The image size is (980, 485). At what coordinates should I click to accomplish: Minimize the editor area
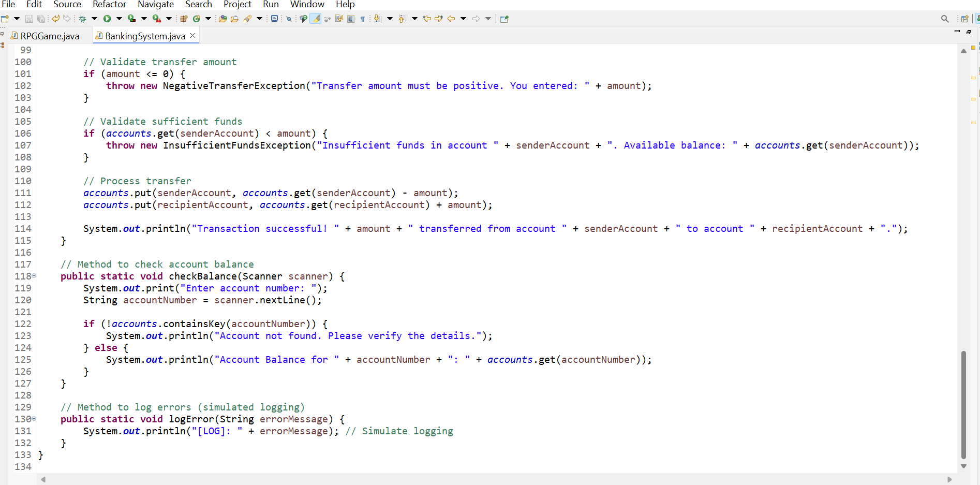click(957, 32)
